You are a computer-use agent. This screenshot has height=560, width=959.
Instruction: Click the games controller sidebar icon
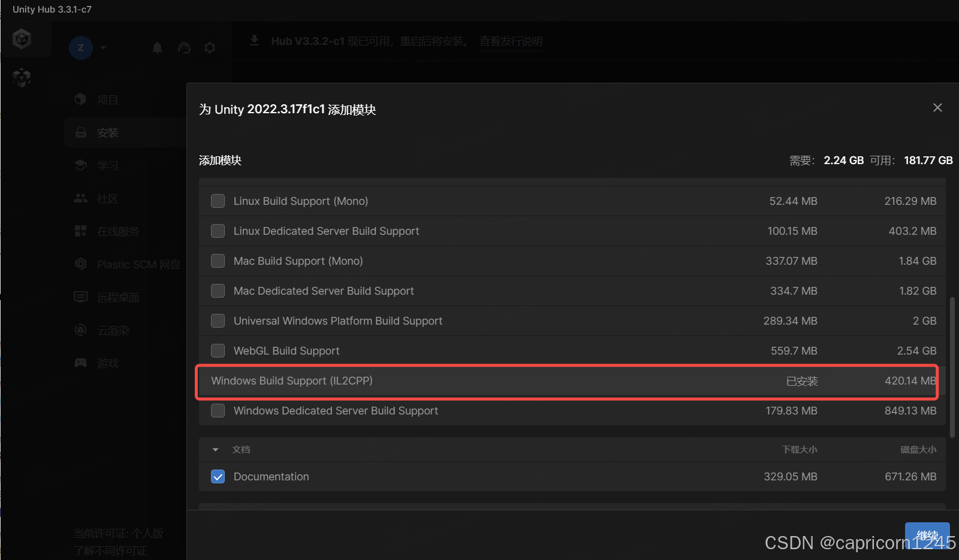[81, 363]
